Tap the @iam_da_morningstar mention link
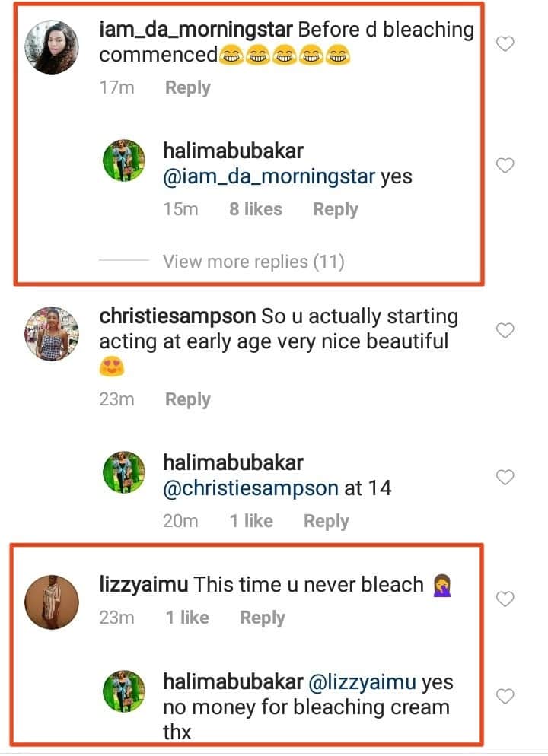 (x=269, y=176)
